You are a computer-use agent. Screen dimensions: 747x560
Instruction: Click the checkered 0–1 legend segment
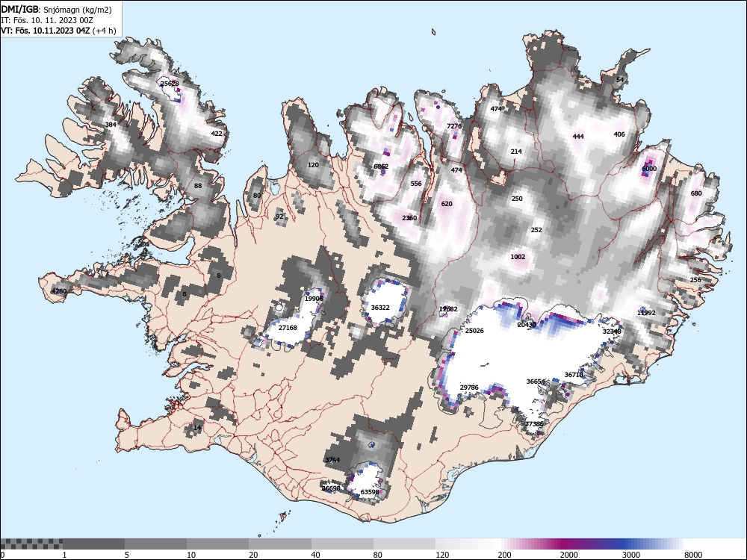(x=31, y=544)
